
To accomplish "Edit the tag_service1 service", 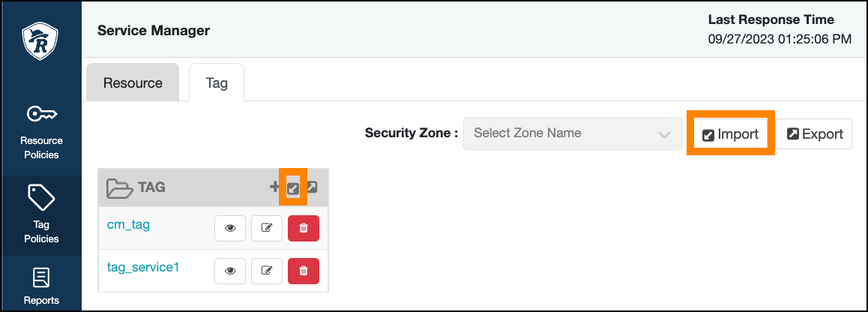I will [x=266, y=271].
